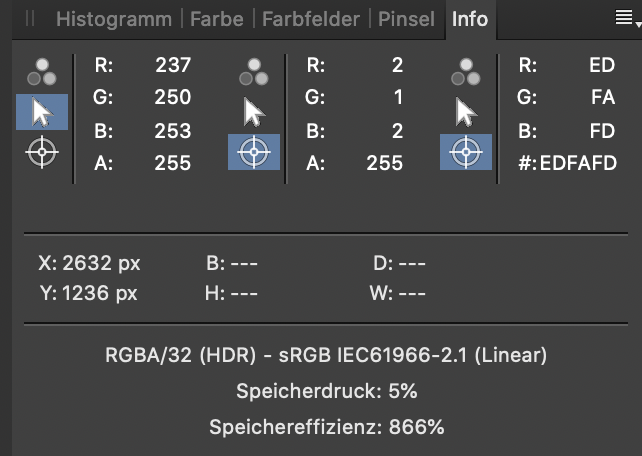Open the Pinsel tab
Screen dimensions: 642x456
pyautogui.click(x=406, y=19)
